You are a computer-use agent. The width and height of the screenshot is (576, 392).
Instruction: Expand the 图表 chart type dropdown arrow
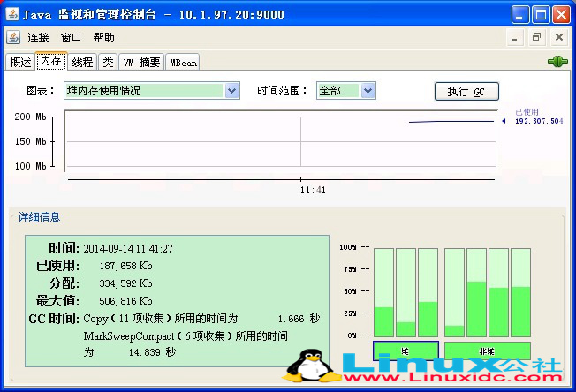coord(231,91)
